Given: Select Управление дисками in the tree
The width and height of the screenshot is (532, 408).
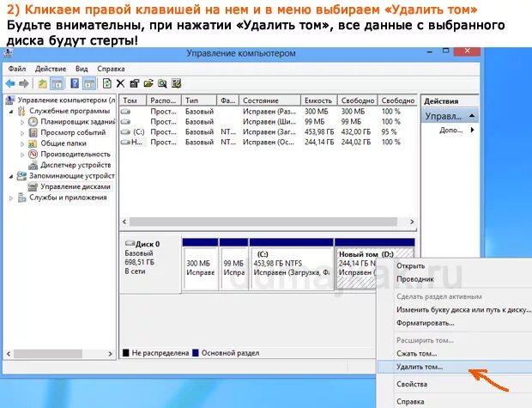Looking at the screenshot, I should [76, 187].
